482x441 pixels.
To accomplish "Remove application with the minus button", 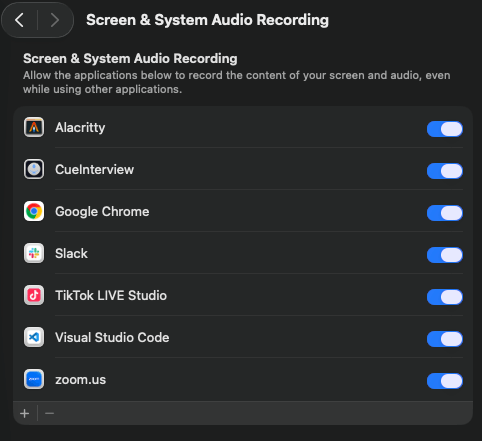I will click(x=49, y=414).
